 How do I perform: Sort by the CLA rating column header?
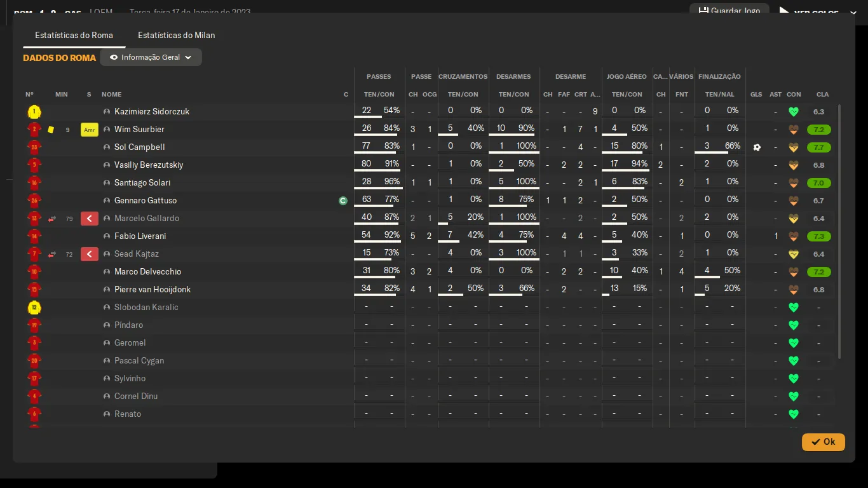(822, 95)
